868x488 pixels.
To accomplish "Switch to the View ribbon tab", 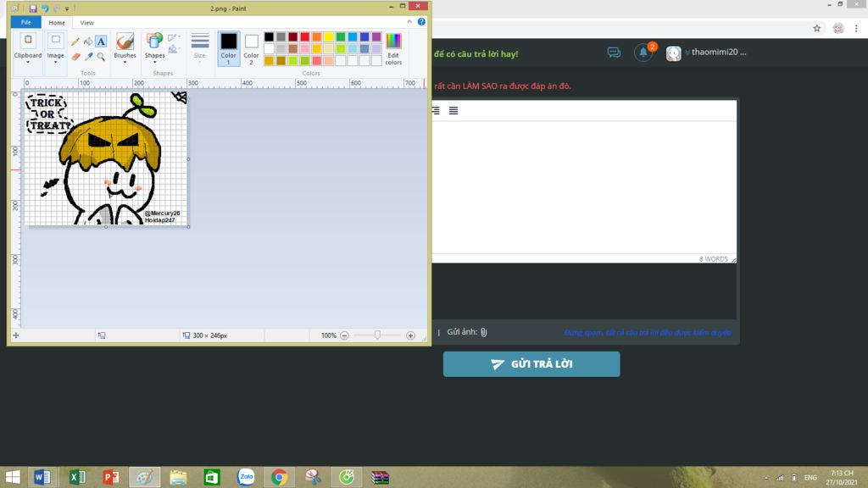I will tap(87, 23).
